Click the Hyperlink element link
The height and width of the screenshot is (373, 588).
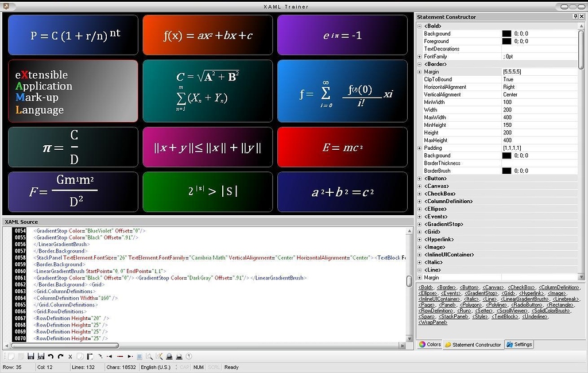(532, 293)
